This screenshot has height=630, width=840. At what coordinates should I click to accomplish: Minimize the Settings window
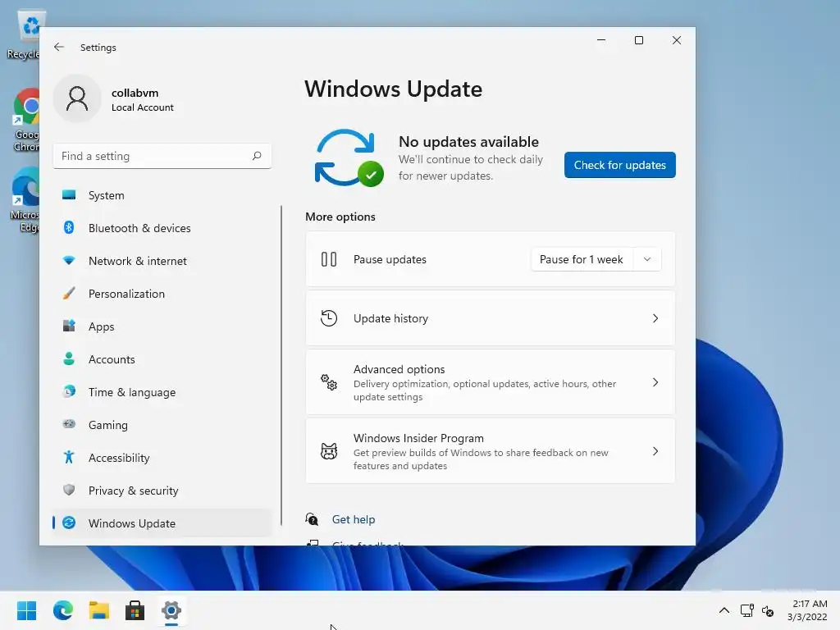pos(601,40)
